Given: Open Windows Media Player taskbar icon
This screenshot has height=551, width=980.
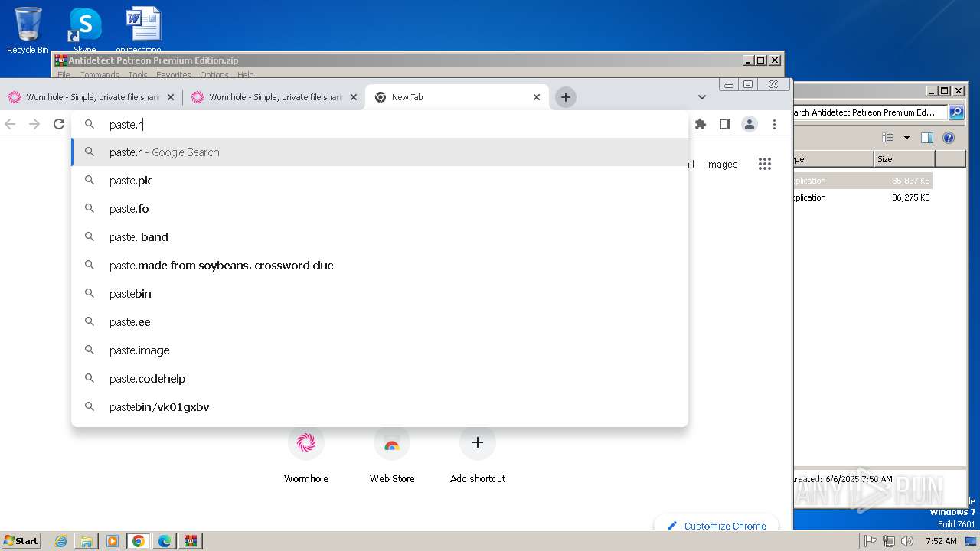Looking at the screenshot, I should [x=113, y=541].
